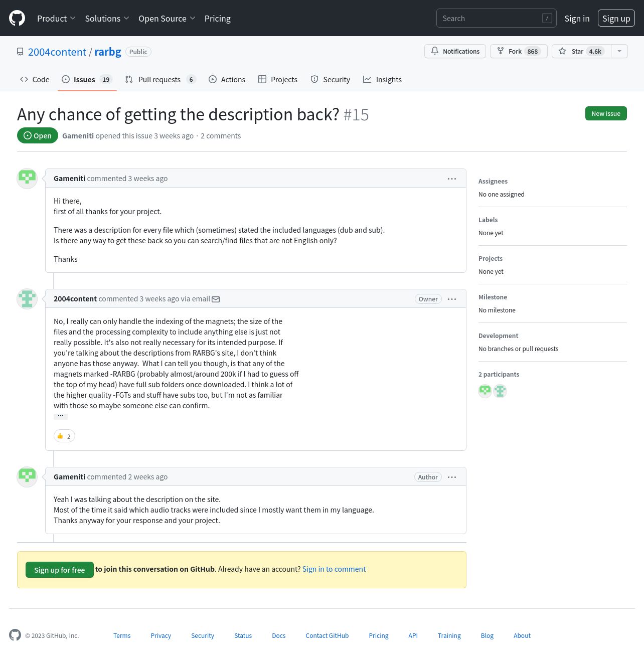This screenshot has width=644, height=666.
Task: Switch to the Projects tab
Action: point(278,79)
